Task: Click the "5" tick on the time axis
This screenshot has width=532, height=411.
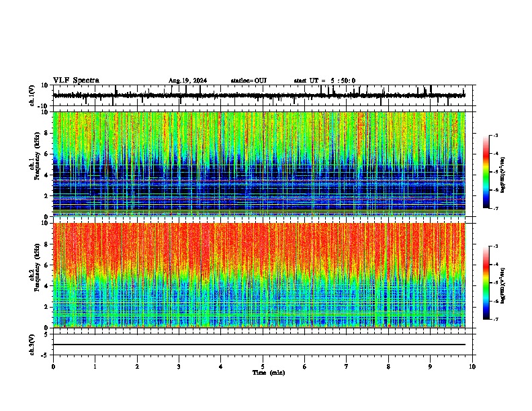Action: 263,367
